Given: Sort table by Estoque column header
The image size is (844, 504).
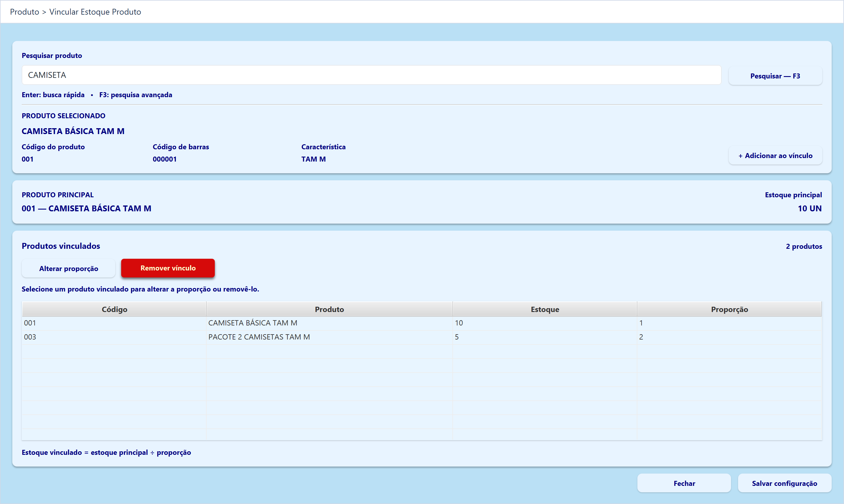Looking at the screenshot, I should (x=545, y=309).
